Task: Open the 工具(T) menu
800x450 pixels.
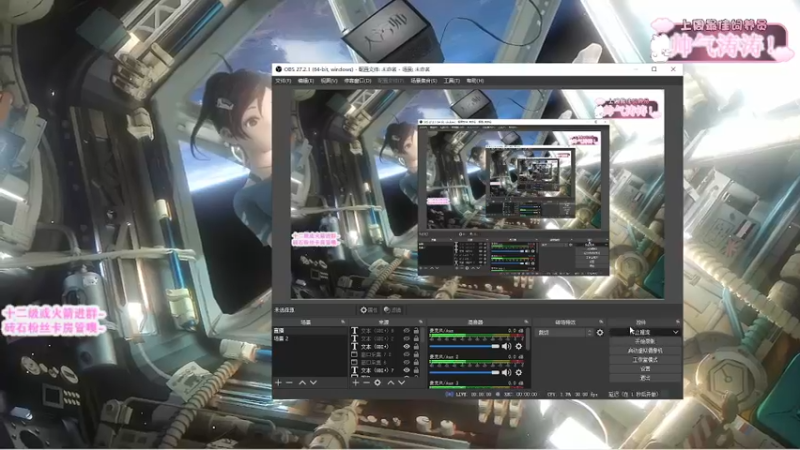Action: [452, 81]
